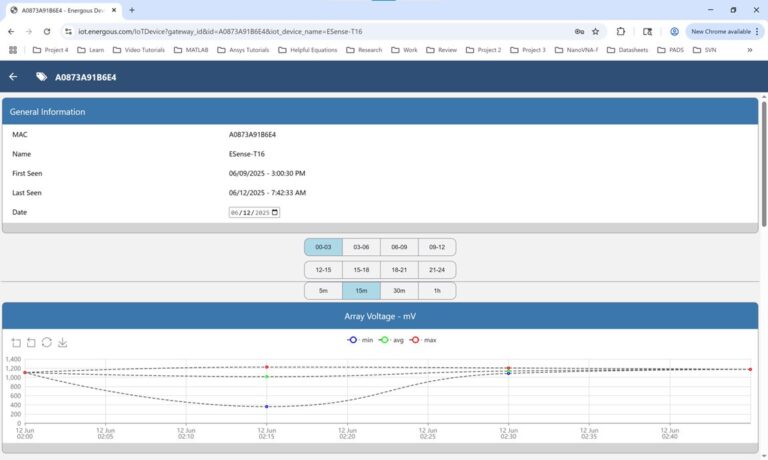Open the date picker calendar in Date field
Screen dimensions: 768x460
(275, 212)
